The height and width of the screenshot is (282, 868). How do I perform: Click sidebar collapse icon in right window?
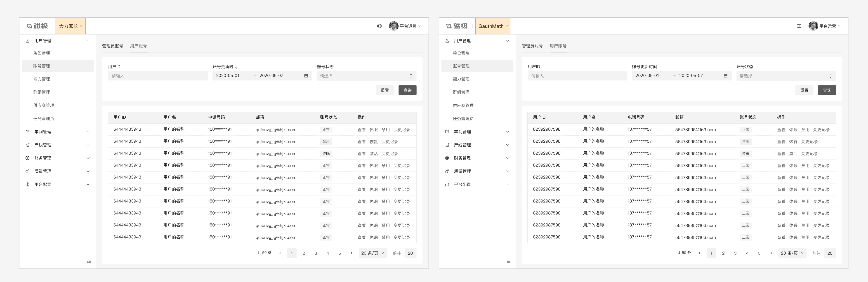[508, 261]
